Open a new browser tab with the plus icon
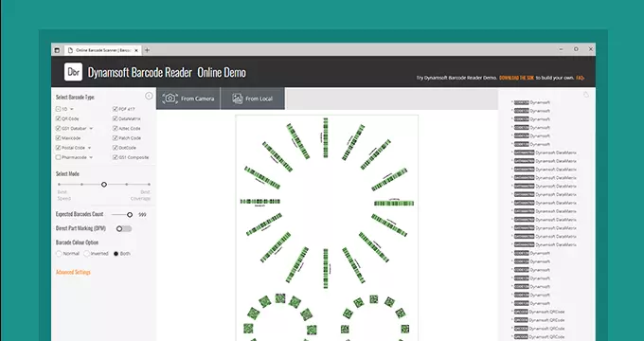 point(147,50)
